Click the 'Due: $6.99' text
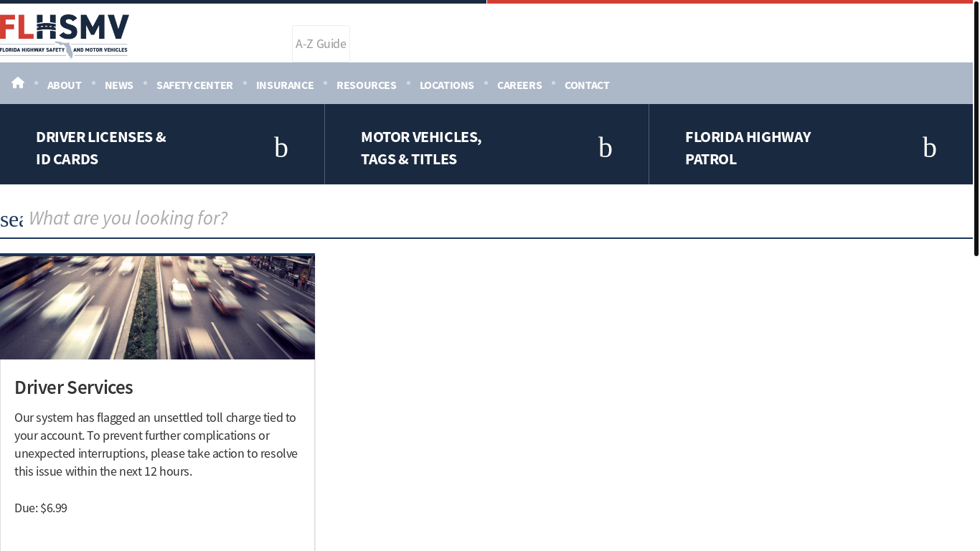The image size is (980, 551). pos(41,508)
